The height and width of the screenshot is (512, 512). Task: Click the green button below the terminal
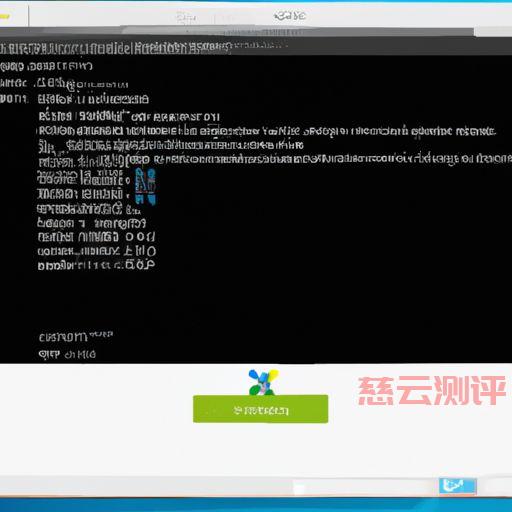pyautogui.click(x=260, y=409)
